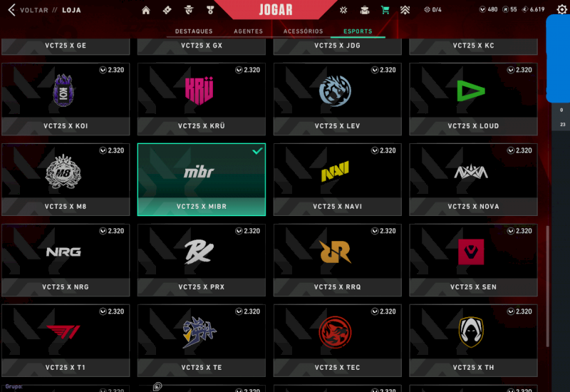
Task: Open the Acessórios tab
Action: coord(304,31)
